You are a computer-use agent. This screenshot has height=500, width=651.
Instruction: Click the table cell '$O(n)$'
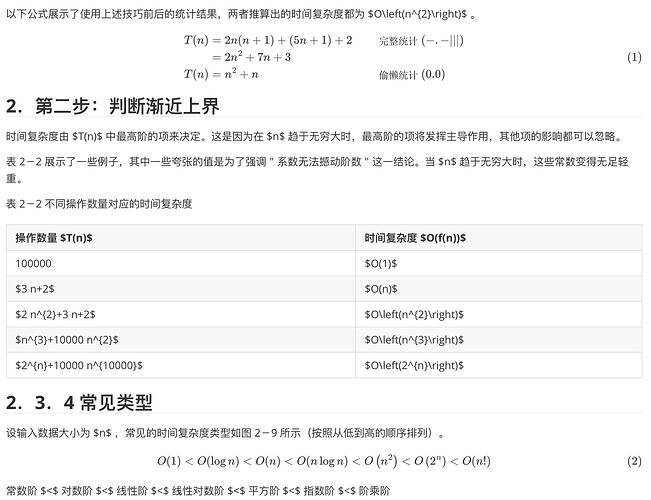pos(499,289)
